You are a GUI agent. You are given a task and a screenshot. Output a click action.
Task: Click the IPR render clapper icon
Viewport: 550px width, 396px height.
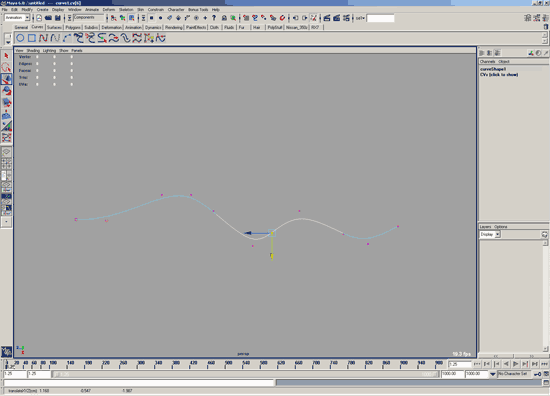[337, 18]
